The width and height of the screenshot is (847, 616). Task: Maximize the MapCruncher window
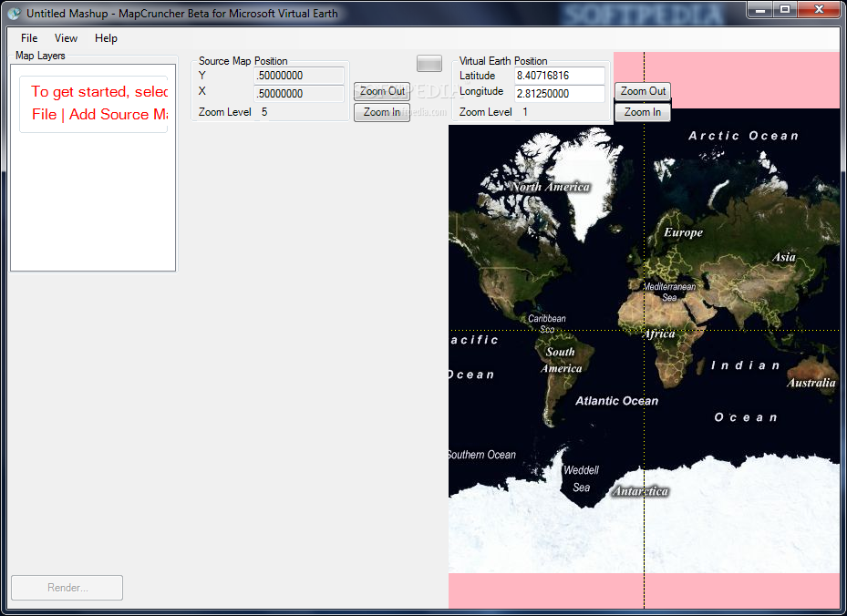pyautogui.click(x=785, y=9)
